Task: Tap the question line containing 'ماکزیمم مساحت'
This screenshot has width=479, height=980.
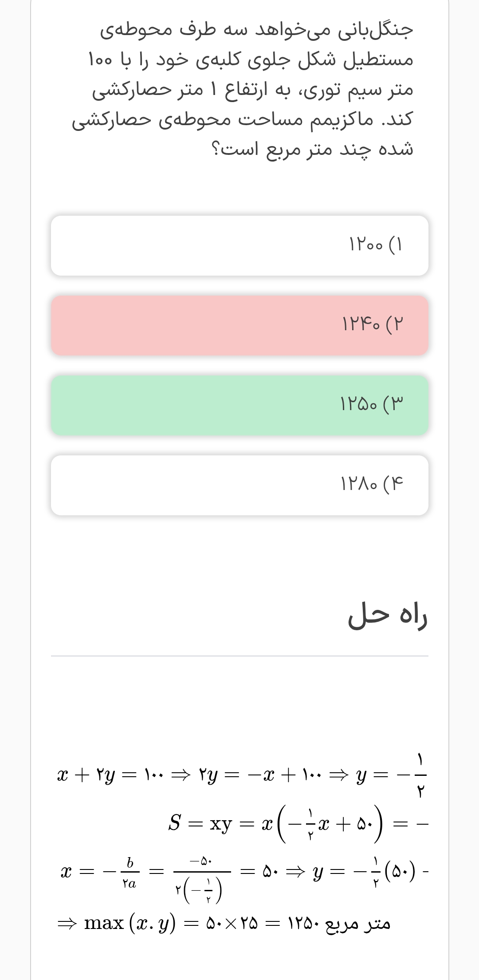Action: (x=242, y=119)
